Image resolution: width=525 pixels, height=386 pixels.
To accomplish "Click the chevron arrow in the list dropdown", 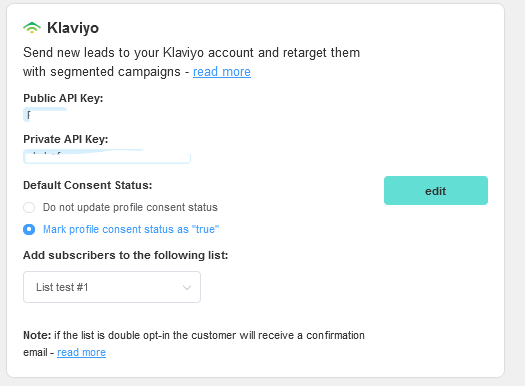I will pyautogui.click(x=187, y=287).
